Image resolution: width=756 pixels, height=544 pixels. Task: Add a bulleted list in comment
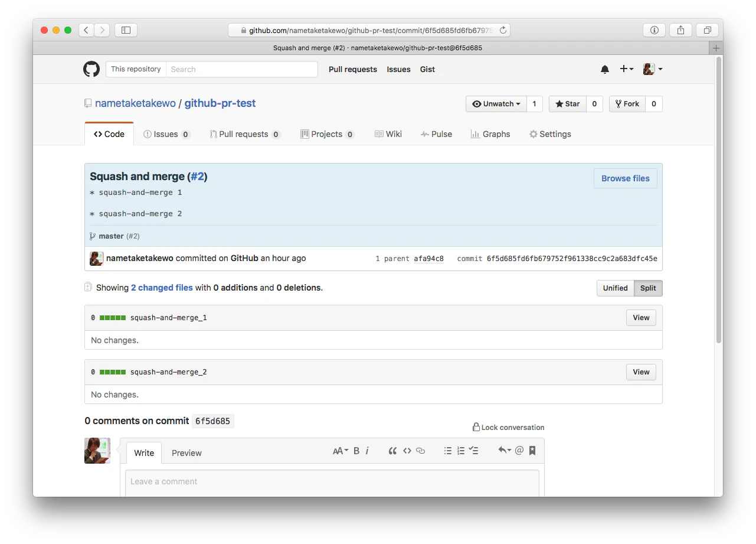click(x=448, y=451)
